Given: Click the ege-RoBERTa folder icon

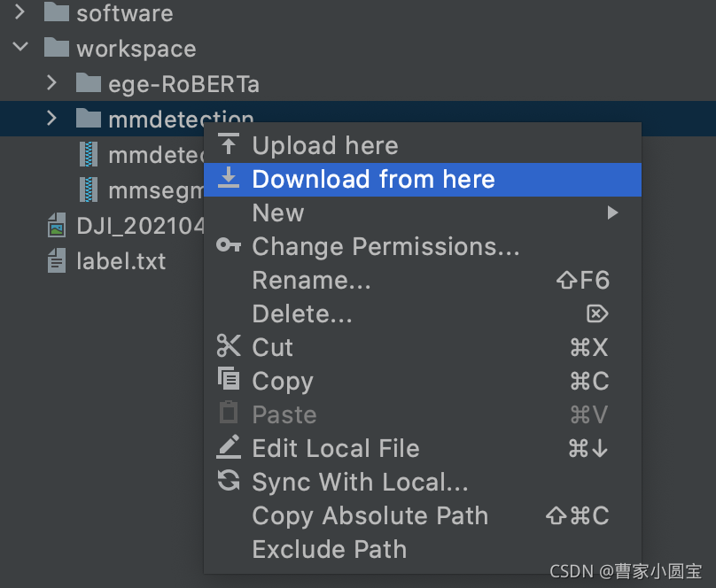Looking at the screenshot, I should 89,82.
